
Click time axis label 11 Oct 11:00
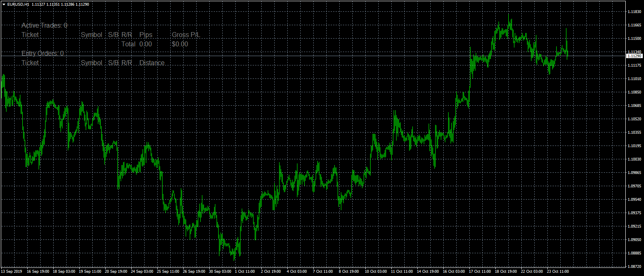(402, 272)
